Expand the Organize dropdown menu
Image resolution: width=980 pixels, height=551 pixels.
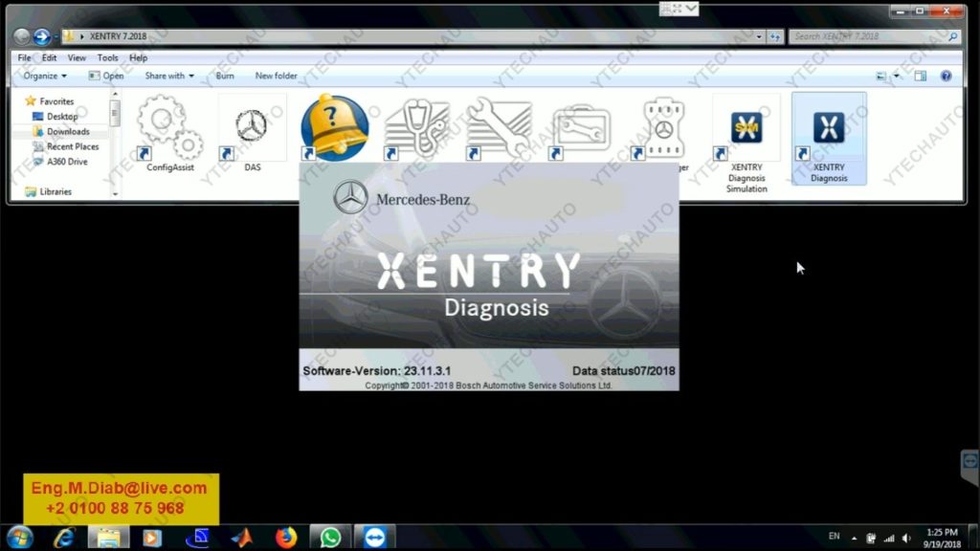(45, 76)
